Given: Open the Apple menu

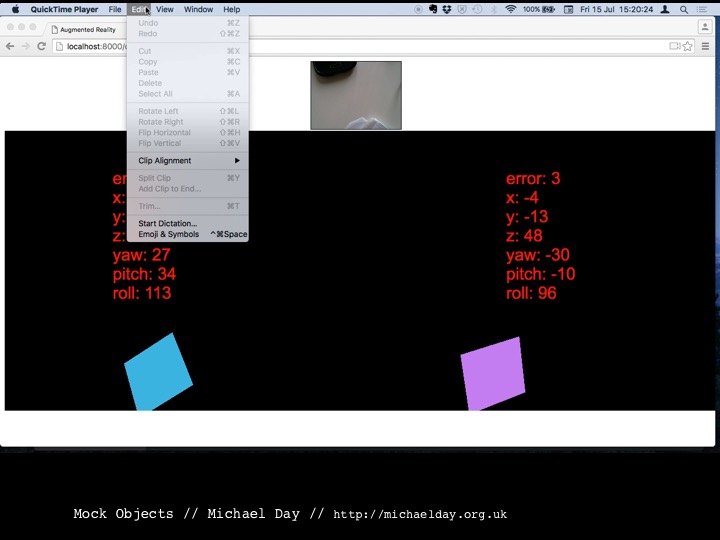Looking at the screenshot, I should point(15,9).
